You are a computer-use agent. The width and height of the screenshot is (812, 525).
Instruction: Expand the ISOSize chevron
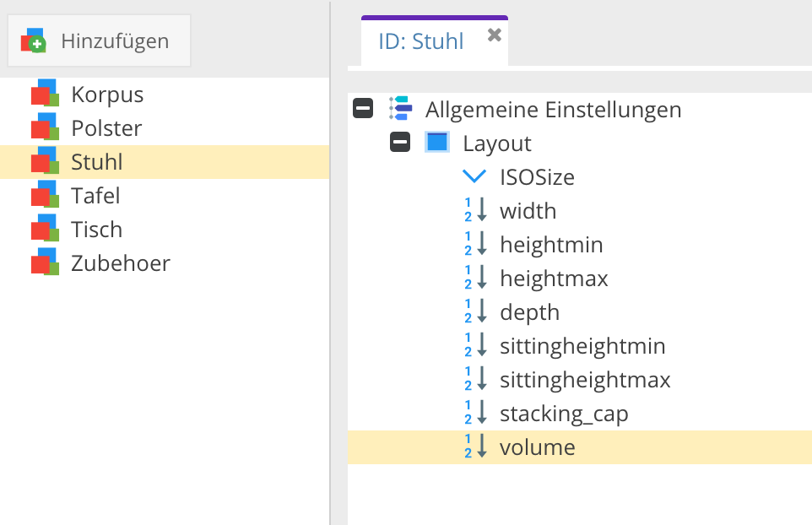point(475,177)
